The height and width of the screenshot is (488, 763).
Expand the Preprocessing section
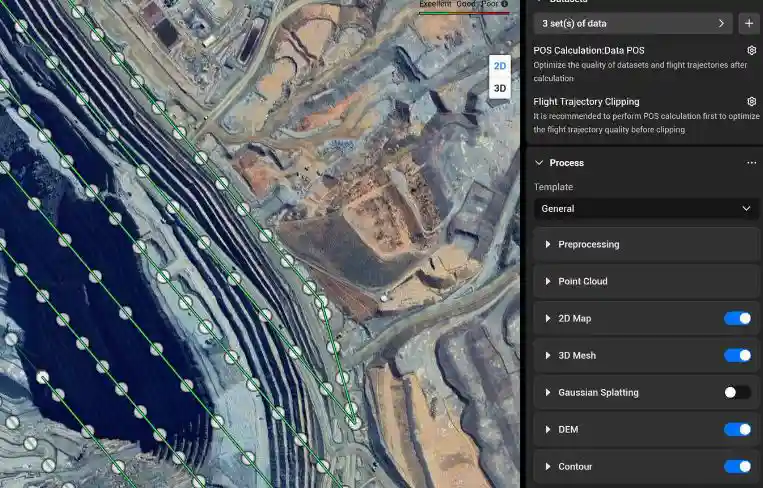[x=548, y=244]
